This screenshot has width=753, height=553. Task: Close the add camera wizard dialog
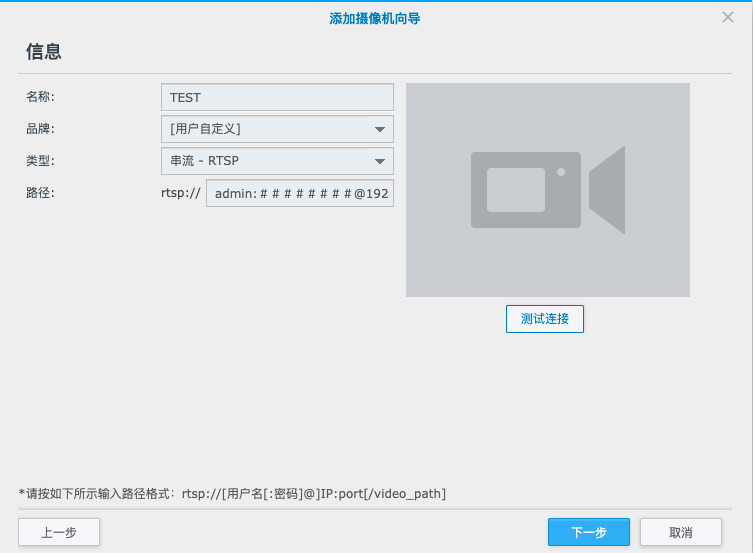728,17
